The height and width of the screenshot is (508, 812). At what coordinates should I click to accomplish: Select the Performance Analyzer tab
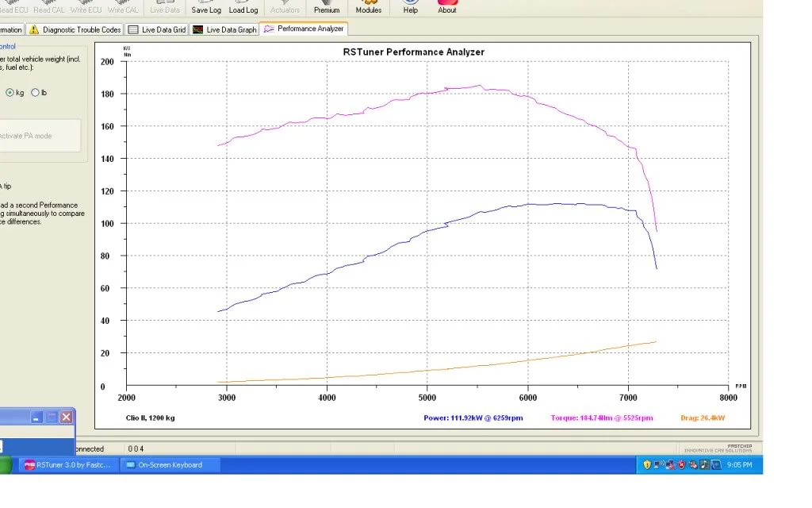point(304,29)
